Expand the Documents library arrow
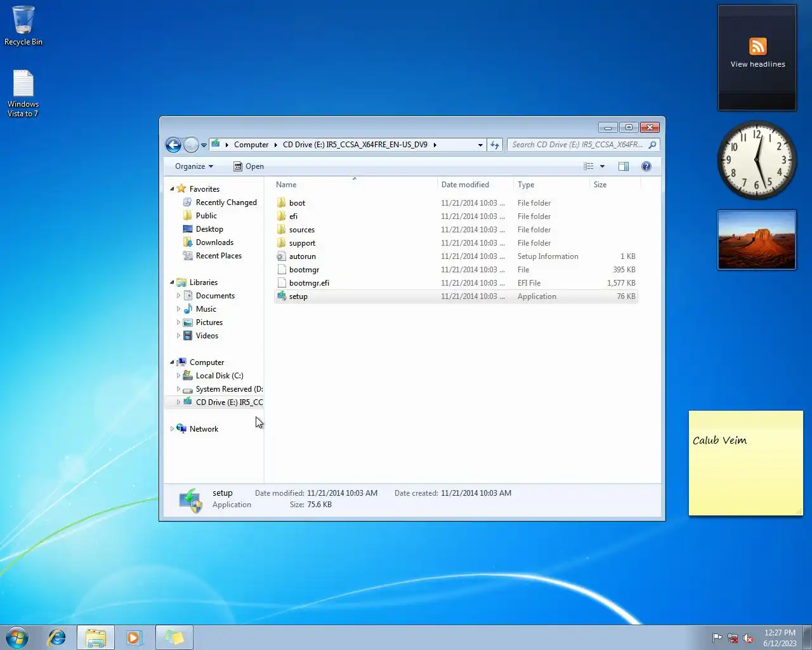This screenshot has height=650, width=812. point(178,296)
